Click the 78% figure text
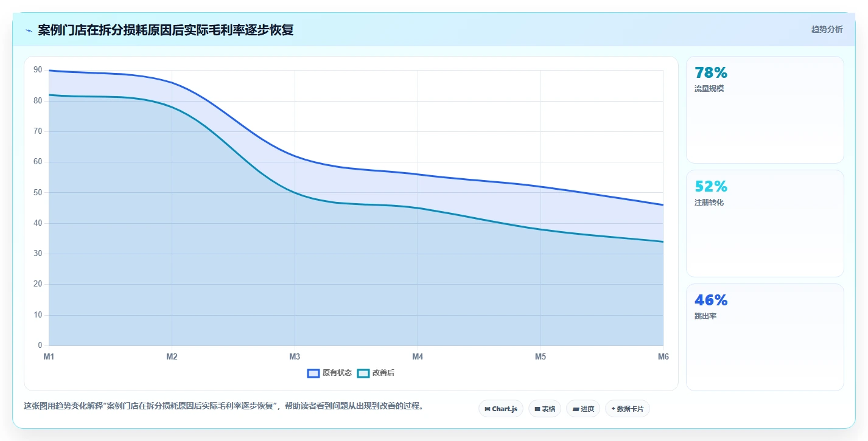The height and width of the screenshot is (441, 868). point(711,72)
